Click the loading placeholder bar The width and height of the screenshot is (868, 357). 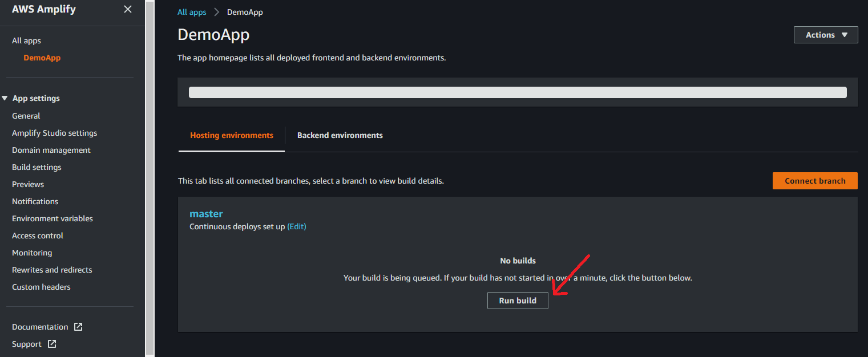[518, 92]
